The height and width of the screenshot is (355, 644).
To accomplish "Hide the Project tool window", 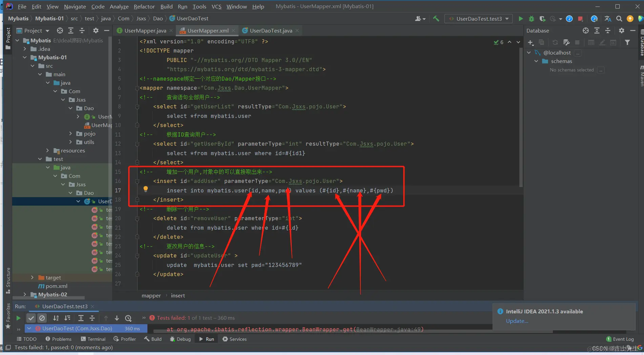I will (x=107, y=30).
